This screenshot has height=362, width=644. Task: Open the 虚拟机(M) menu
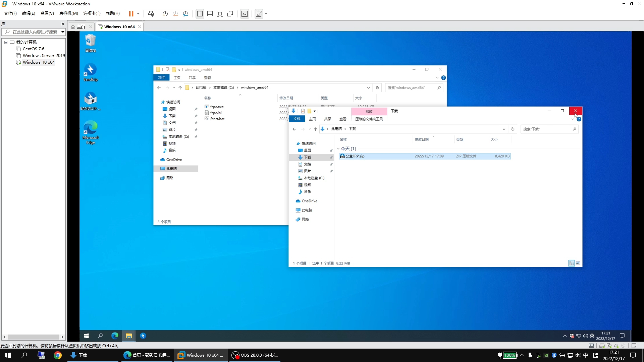68,13
